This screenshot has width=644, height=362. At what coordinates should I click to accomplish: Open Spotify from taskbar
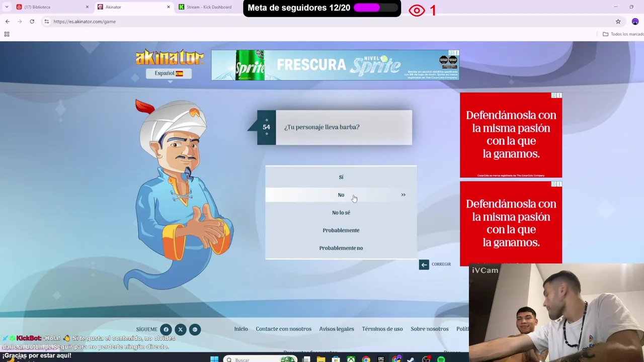(x=441, y=359)
